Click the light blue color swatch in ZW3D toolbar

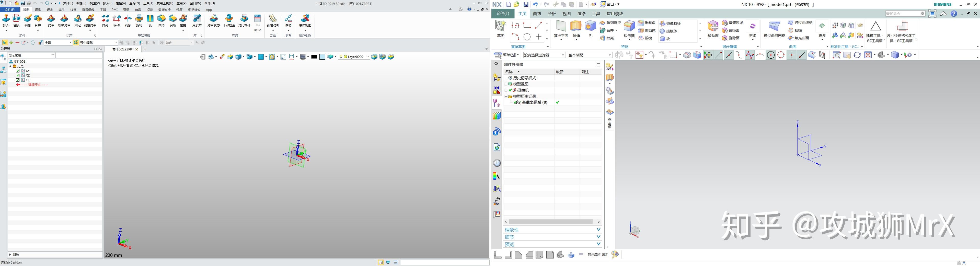(x=322, y=57)
